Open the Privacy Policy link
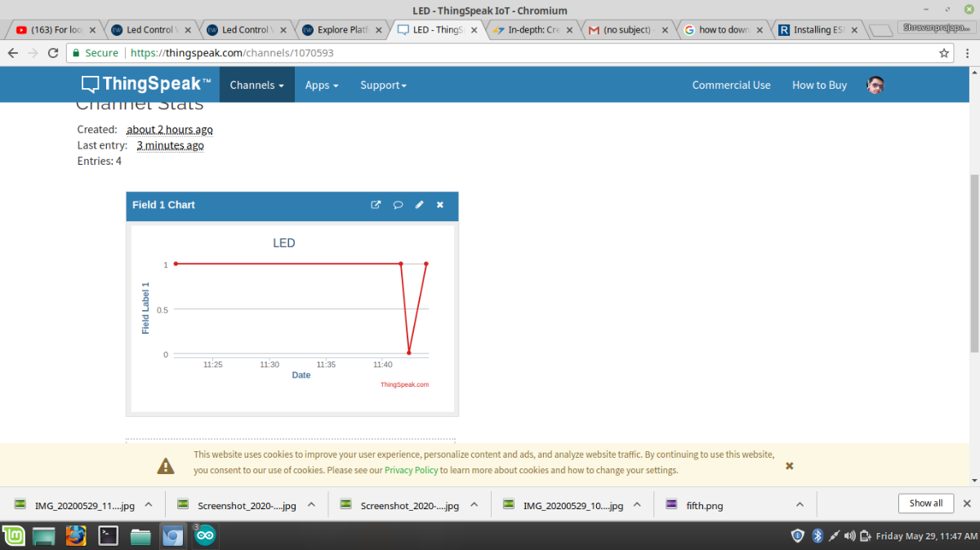 [411, 471]
